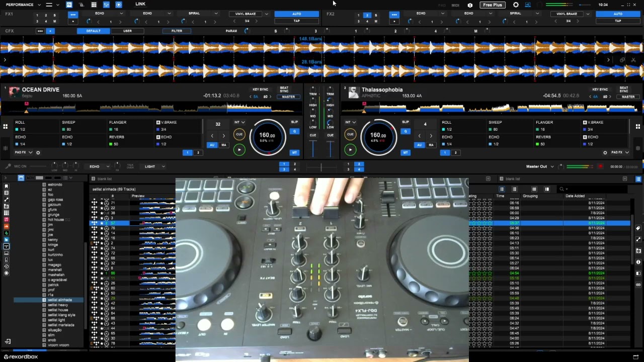Viewport: 644px width, 362px height.
Task: Click the MIDI indicator
Action: (x=455, y=5)
